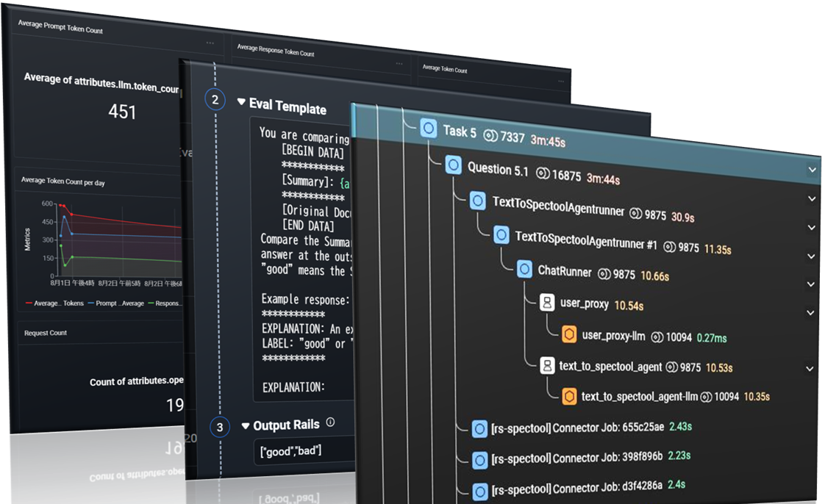Screen dimensions: 825x504
Task: Select the TextToSpectoolAgentrunner #1 row
Action: 585,237
